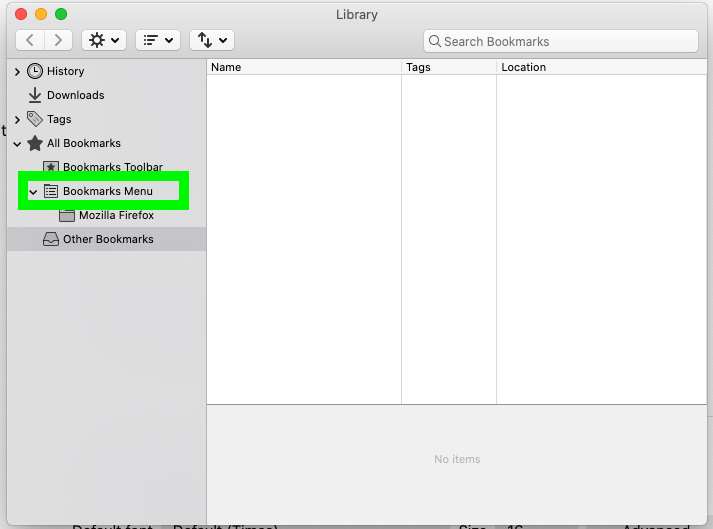The image size is (713, 529).
Task: Sort by the Tags column header
Action: [449, 67]
